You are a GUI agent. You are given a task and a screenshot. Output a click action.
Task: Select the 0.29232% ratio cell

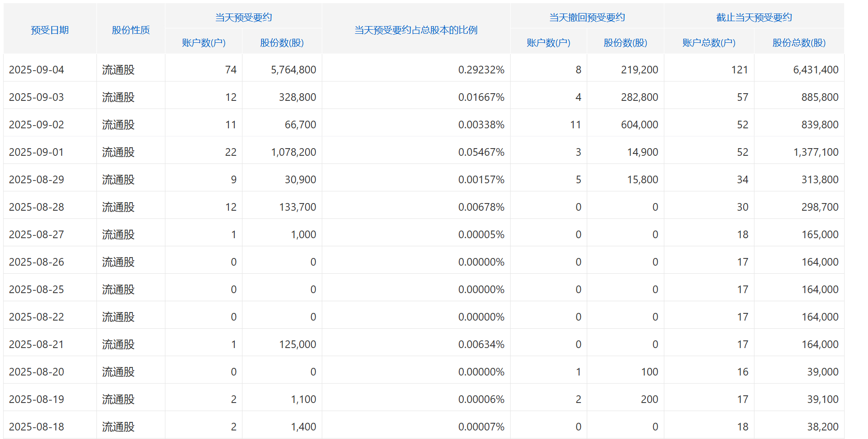coord(481,70)
